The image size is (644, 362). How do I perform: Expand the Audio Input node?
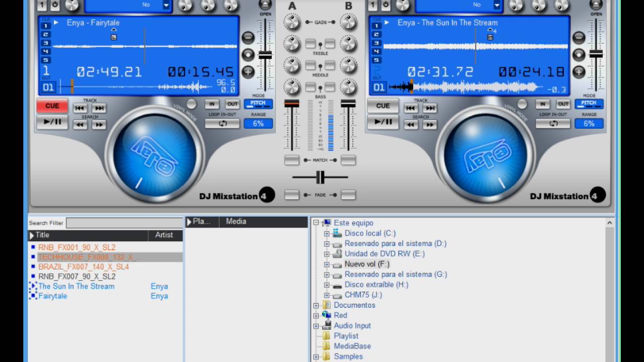[x=316, y=326]
